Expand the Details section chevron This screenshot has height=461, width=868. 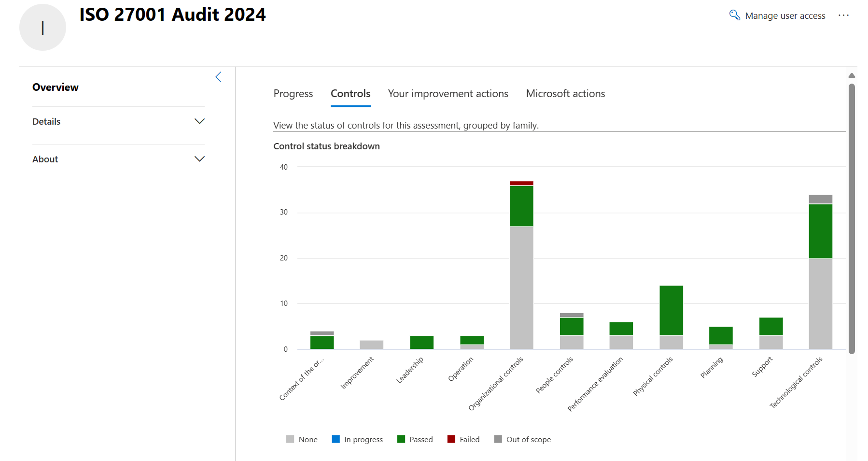click(199, 121)
